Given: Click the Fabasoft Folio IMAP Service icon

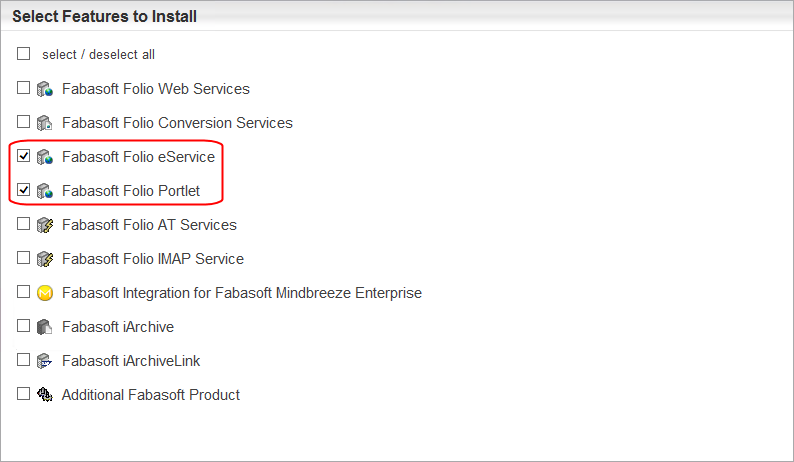Looking at the screenshot, I should coord(44,259).
